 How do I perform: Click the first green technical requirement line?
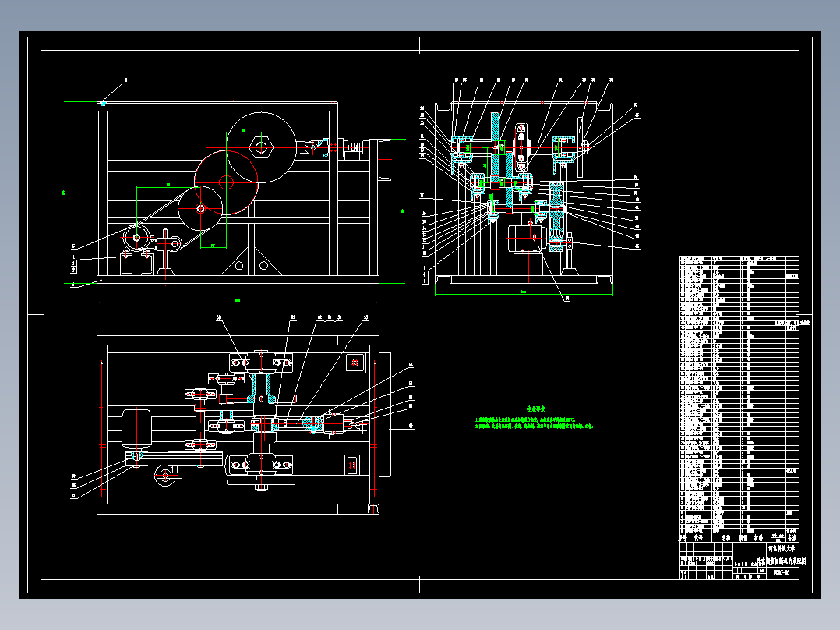pos(525,419)
